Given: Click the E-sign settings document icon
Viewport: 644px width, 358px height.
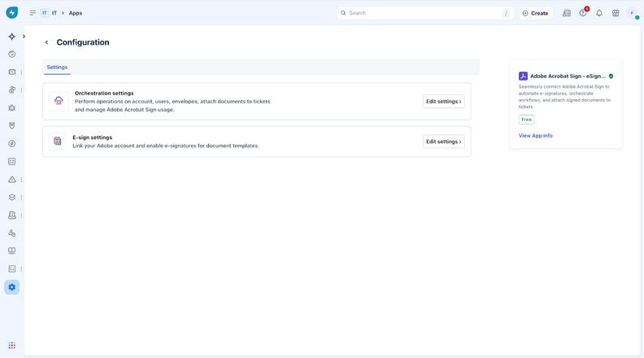Looking at the screenshot, I should [58, 142].
